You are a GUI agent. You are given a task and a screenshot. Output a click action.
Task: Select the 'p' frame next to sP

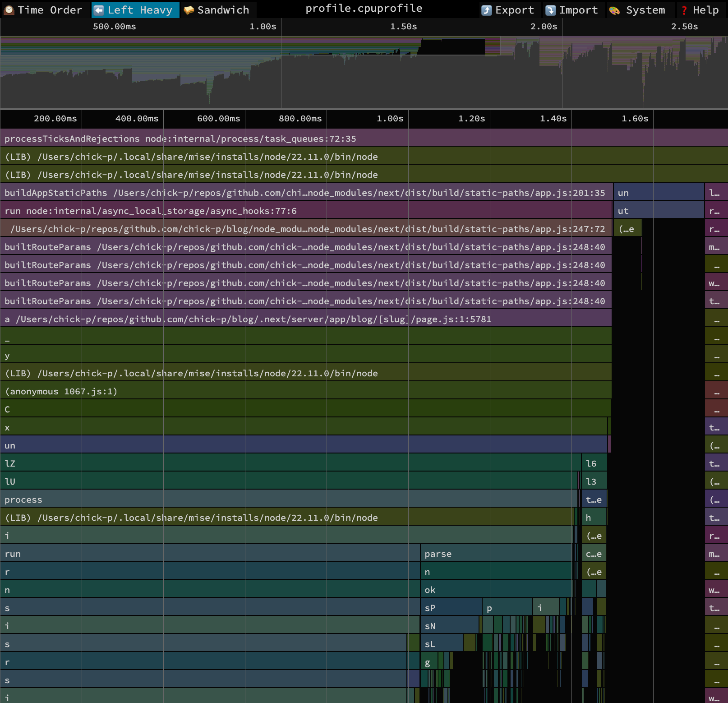pyautogui.click(x=507, y=607)
